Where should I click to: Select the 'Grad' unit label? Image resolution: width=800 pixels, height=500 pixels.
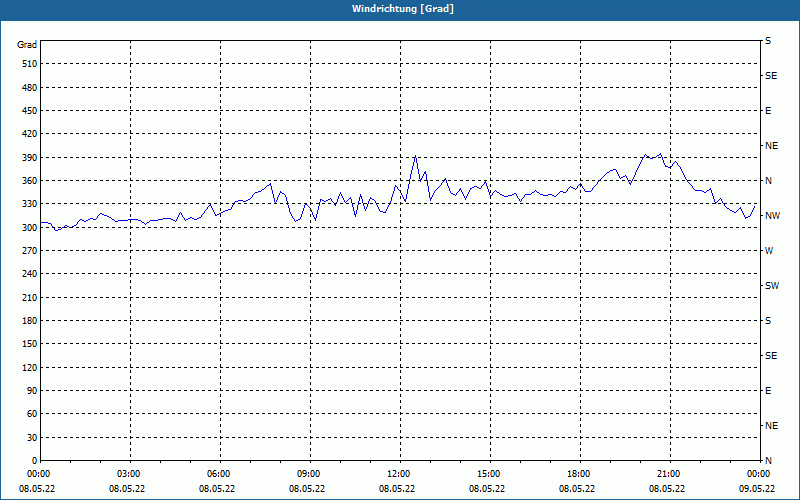27,45
